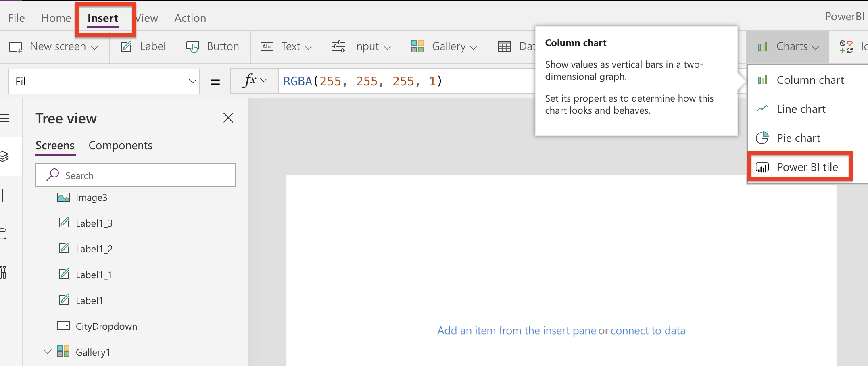Image resolution: width=868 pixels, height=366 pixels.
Task: Click the connect to data link
Action: click(x=648, y=331)
